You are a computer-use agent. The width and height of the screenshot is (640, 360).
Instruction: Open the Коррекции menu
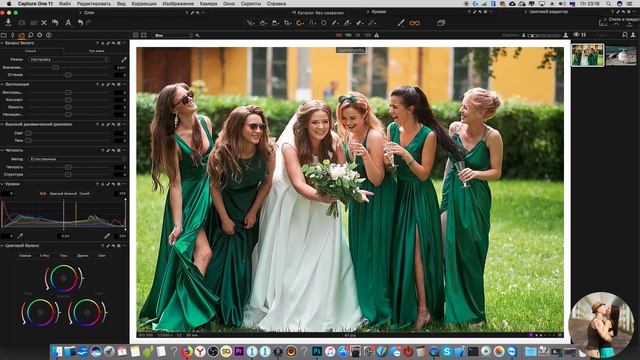coord(144,3)
